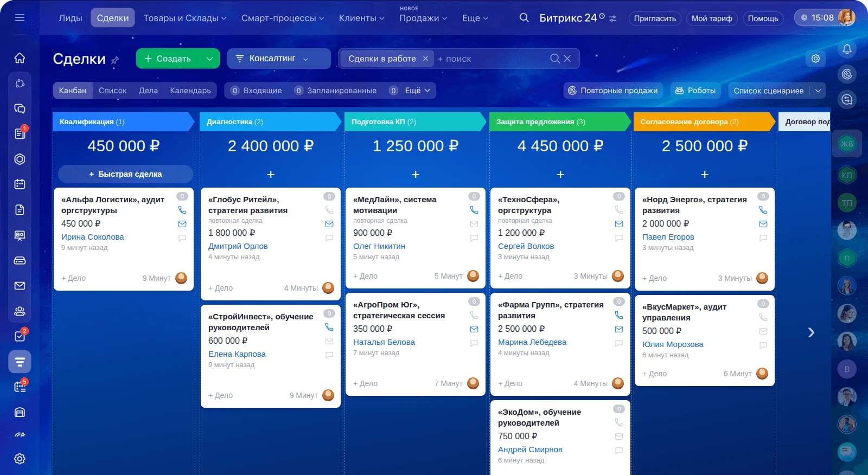Filter by Входящие counter
Viewport: 868px width, 475px height.
click(256, 91)
